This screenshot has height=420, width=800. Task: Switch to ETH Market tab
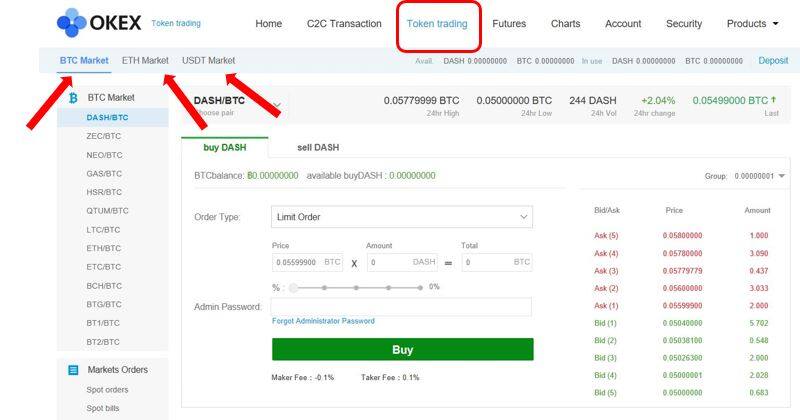click(x=145, y=60)
